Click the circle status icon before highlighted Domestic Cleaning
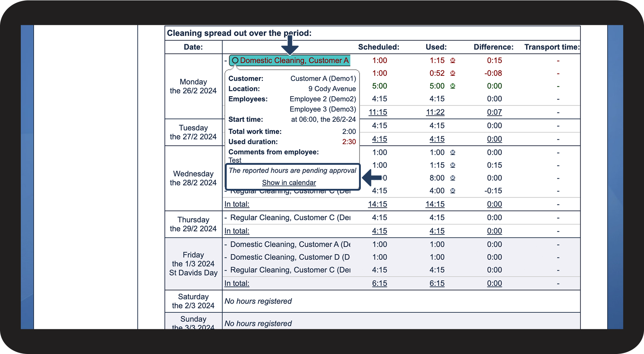The height and width of the screenshot is (354, 644). tap(235, 61)
